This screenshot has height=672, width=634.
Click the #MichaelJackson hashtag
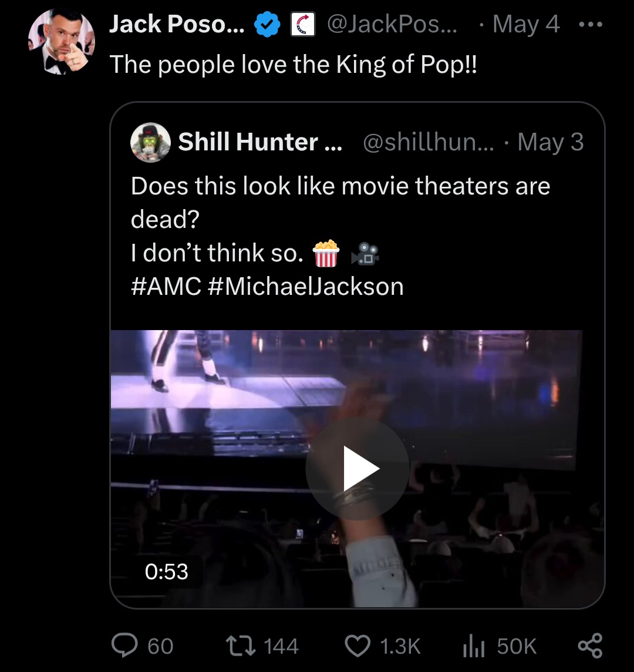305,286
